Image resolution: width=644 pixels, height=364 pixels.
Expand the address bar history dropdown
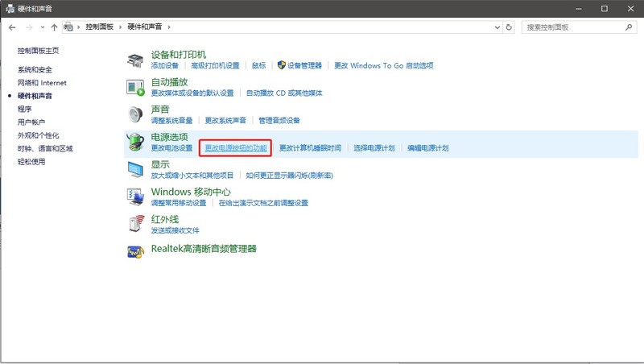[x=497, y=27]
